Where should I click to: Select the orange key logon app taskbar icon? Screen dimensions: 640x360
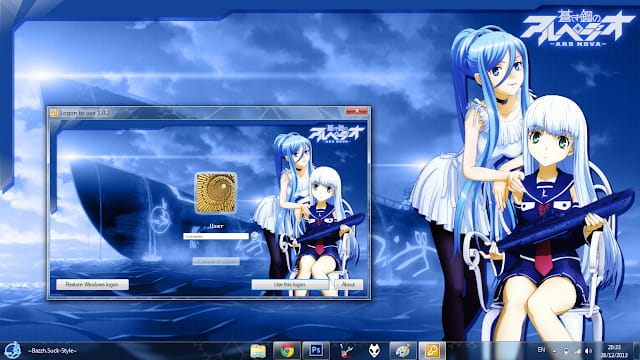pos(432,351)
